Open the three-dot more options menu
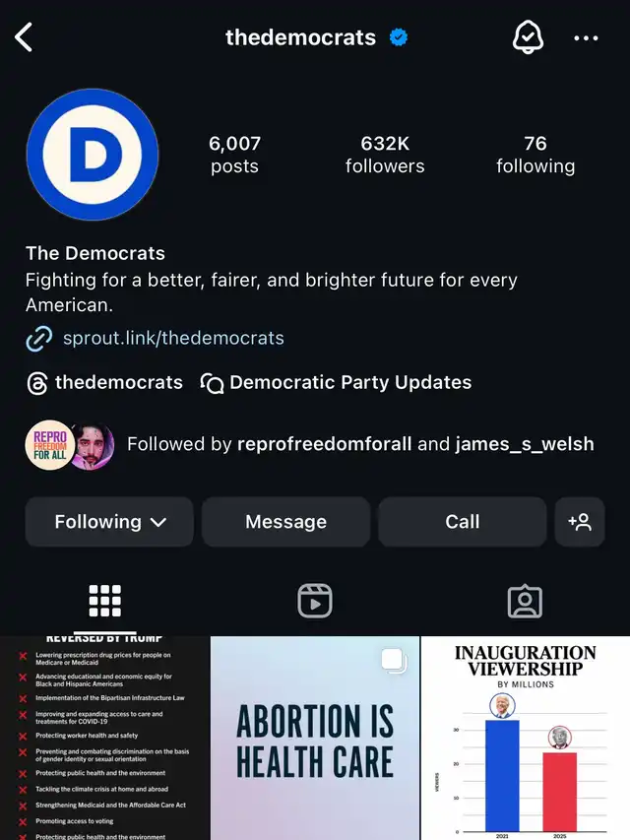This screenshot has height=840, width=630. 586,38
